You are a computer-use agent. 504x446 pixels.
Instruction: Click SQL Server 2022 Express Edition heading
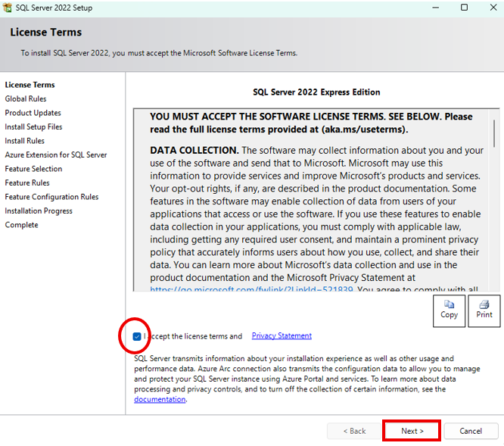[316, 92]
